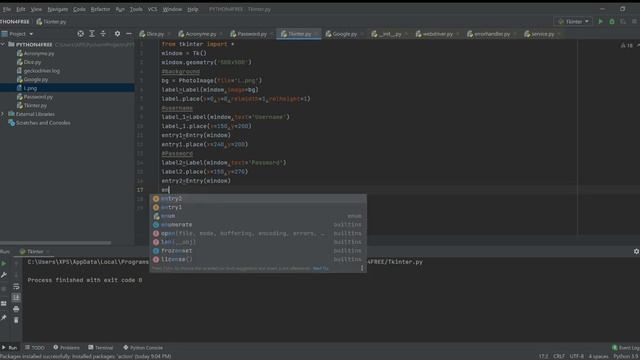Open the Run menu

[120, 9]
